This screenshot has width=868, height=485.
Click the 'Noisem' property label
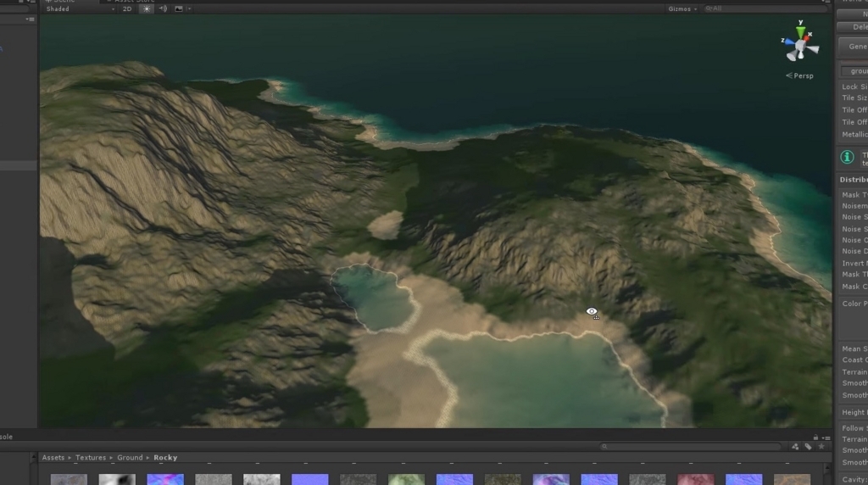pyautogui.click(x=854, y=206)
